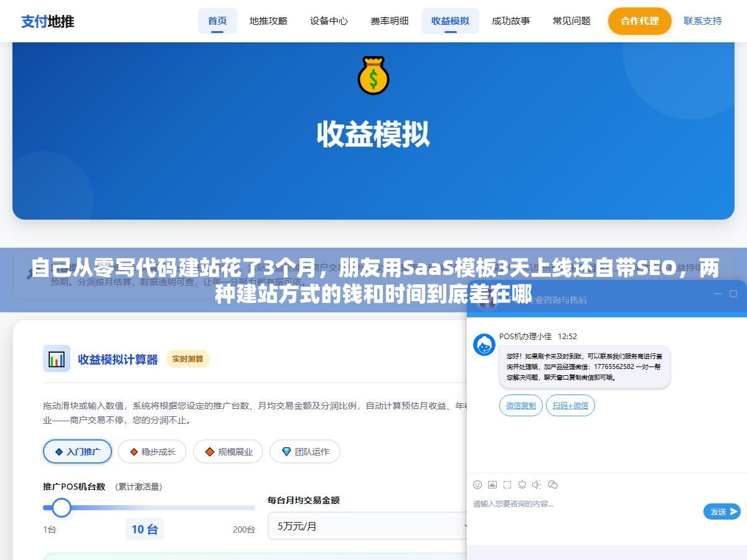The width and height of the screenshot is (747, 560).
Task: Click the 收益模拟 banner heading
Action: tap(373, 134)
